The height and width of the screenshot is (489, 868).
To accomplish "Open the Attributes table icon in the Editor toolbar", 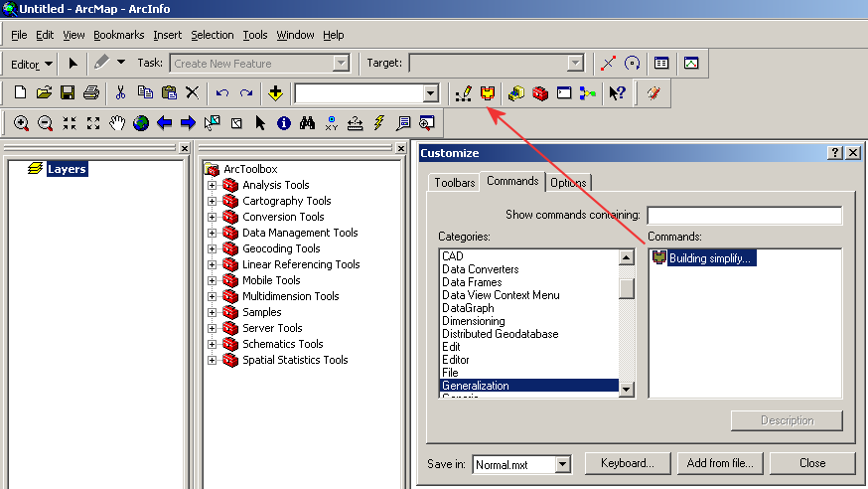I will (661, 64).
